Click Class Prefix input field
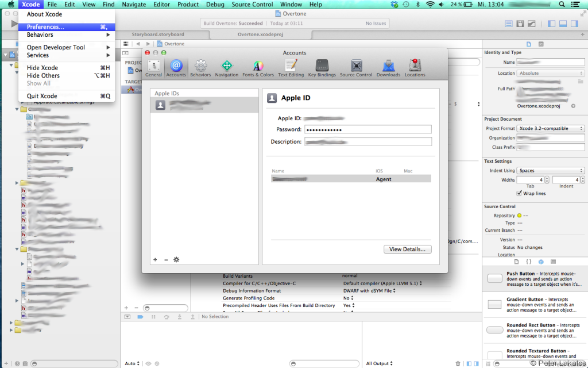The image size is (588, 368). pyautogui.click(x=551, y=147)
